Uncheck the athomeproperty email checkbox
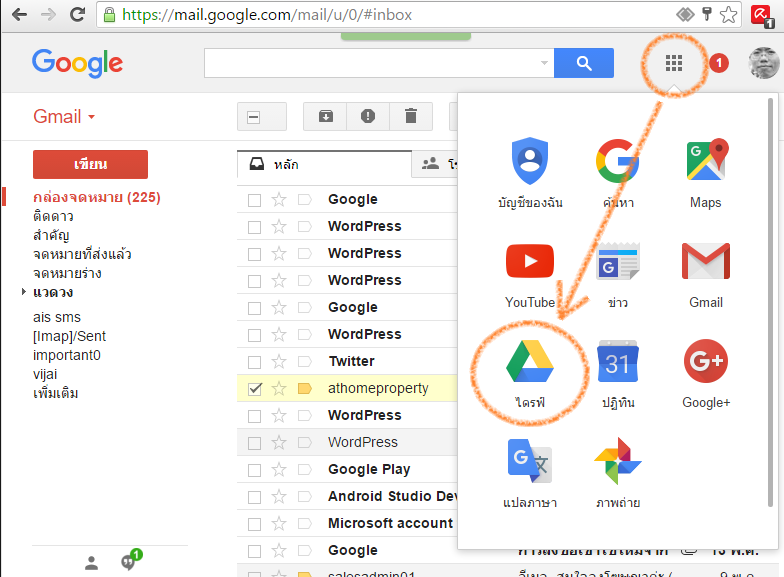Viewport: 784px width, 577px height. click(x=254, y=389)
